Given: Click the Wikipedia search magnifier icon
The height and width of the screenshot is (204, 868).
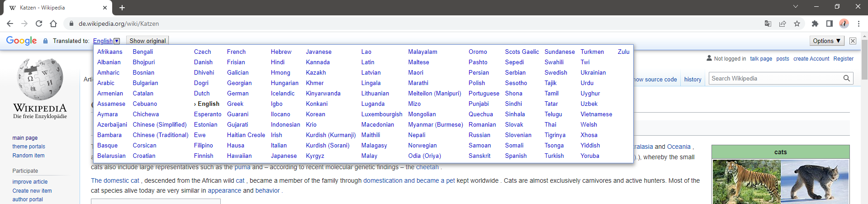Looking at the screenshot, I should (x=846, y=78).
